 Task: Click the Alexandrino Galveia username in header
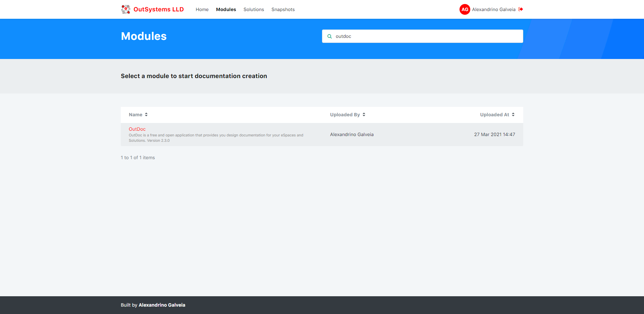pyautogui.click(x=493, y=9)
